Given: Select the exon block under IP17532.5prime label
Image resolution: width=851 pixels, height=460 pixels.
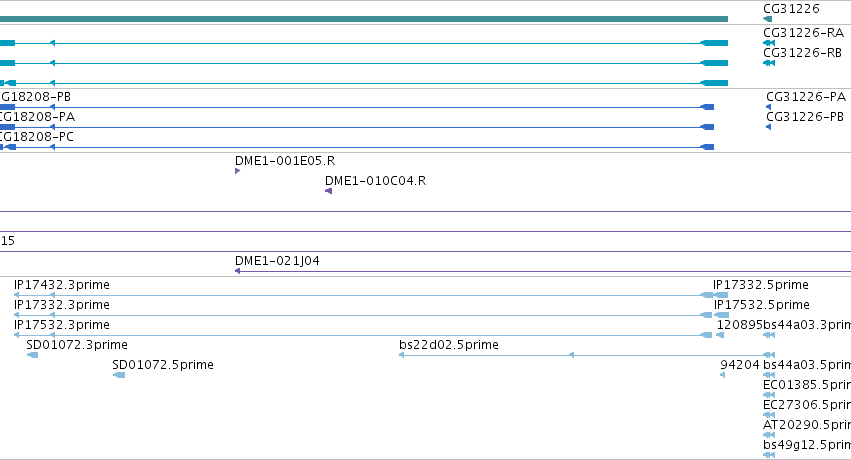Looking at the screenshot, I should pos(722,315).
